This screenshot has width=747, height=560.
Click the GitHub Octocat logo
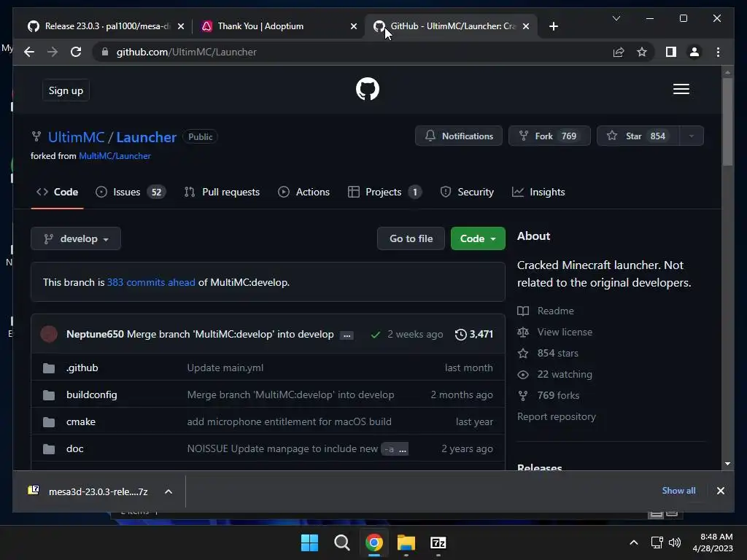click(x=368, y=89)
